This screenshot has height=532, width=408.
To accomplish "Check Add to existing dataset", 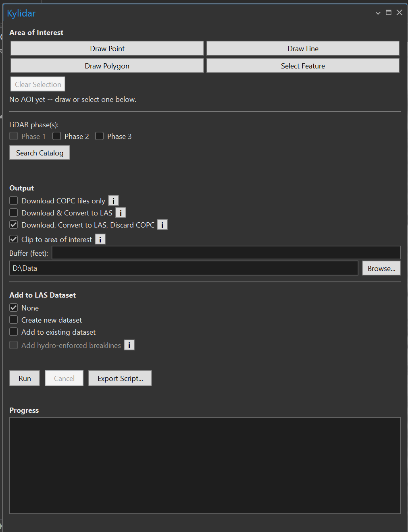I will pos(14,332).
